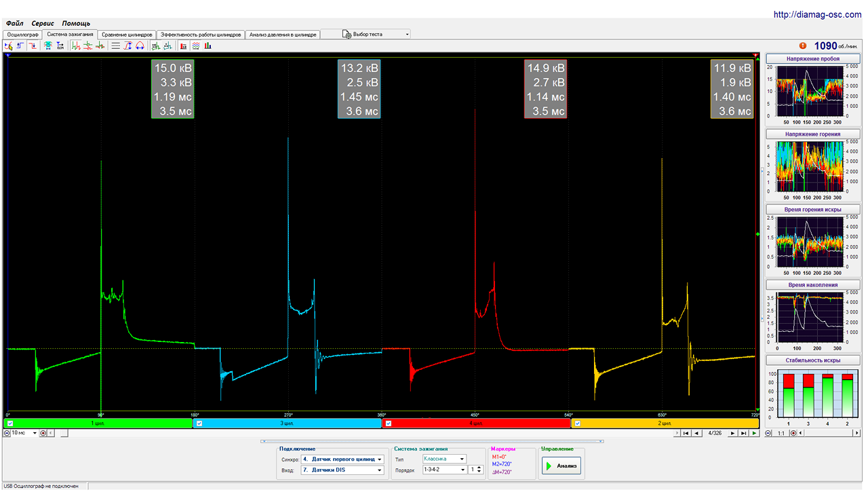Uncheck the cylinder 2 checkbox
868x492 pixels.
(x=578, y=423)
